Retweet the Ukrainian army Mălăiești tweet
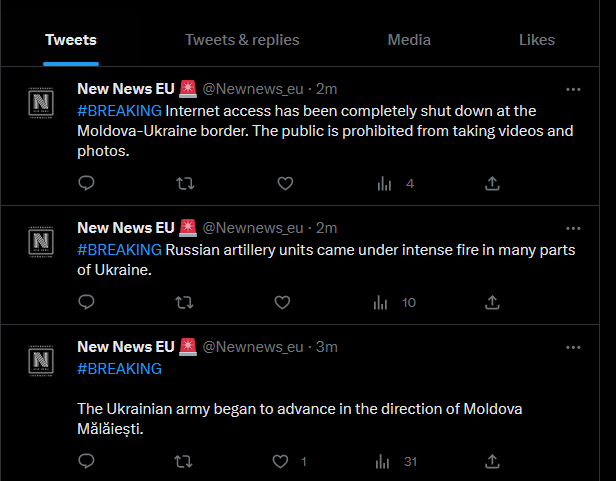 click(x=183, y=461)
